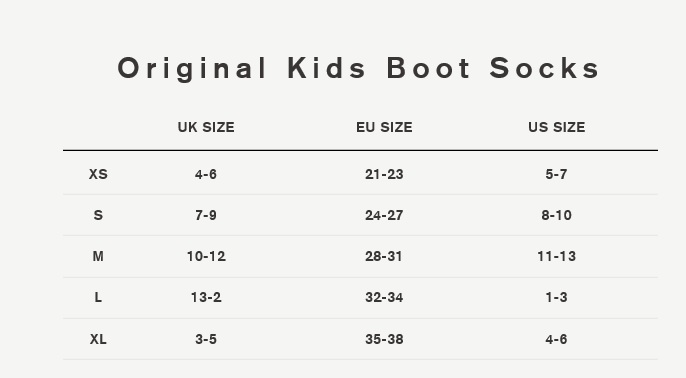The width and height of the screenshot is (686, 378).
Task: Click the L row label
Action: coord(98,298)
